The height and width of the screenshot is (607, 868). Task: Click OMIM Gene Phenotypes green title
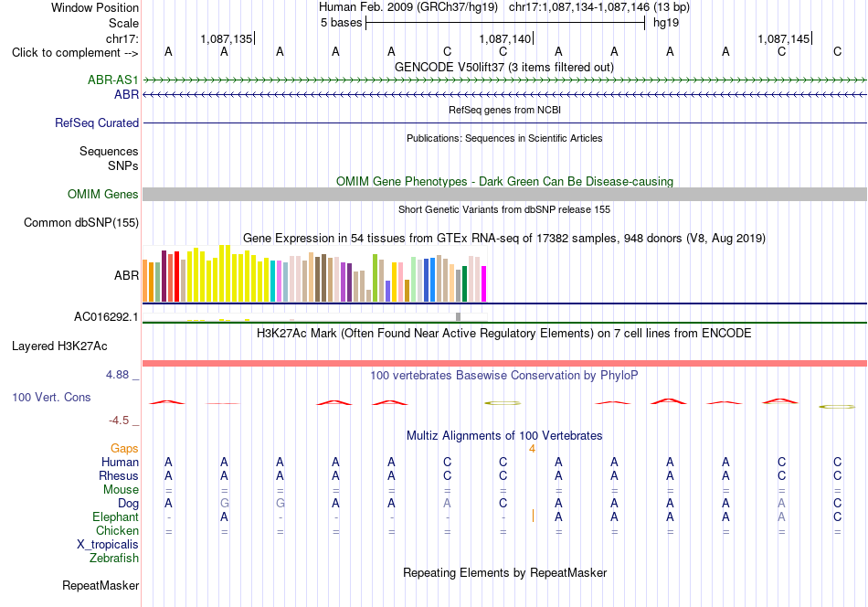click(505, 181)
